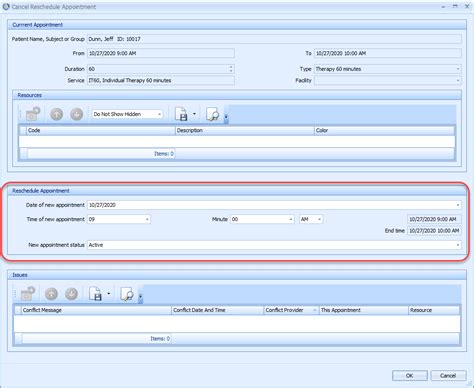Close the Cancel Reschedule Appointment window
The height and width of the screenshot is (388, 474).
467,6
